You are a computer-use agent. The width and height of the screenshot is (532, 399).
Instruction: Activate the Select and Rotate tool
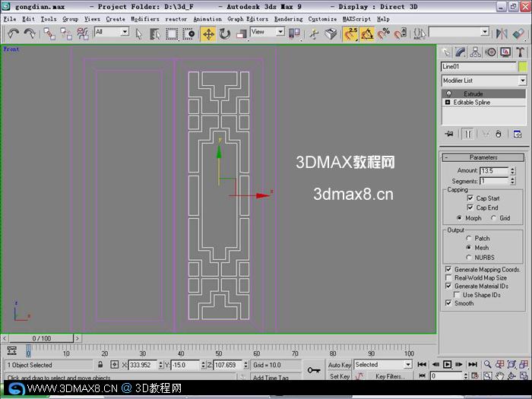pyautogui.click(x=225, y=34)
